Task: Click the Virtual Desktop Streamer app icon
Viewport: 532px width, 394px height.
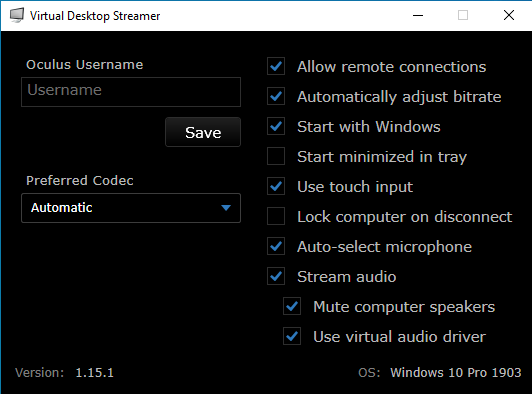Action: click(x=17, y=15)
